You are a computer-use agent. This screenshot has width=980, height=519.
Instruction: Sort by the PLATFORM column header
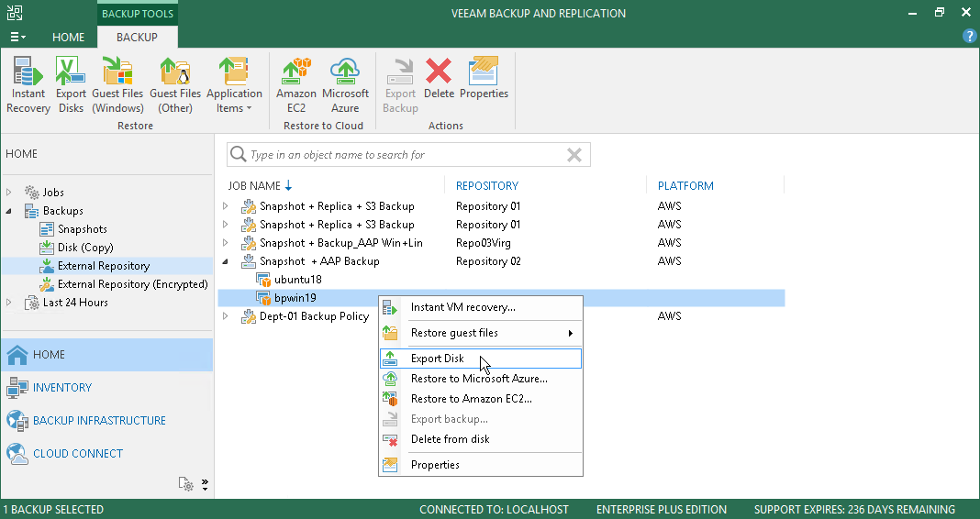[685, 185]
